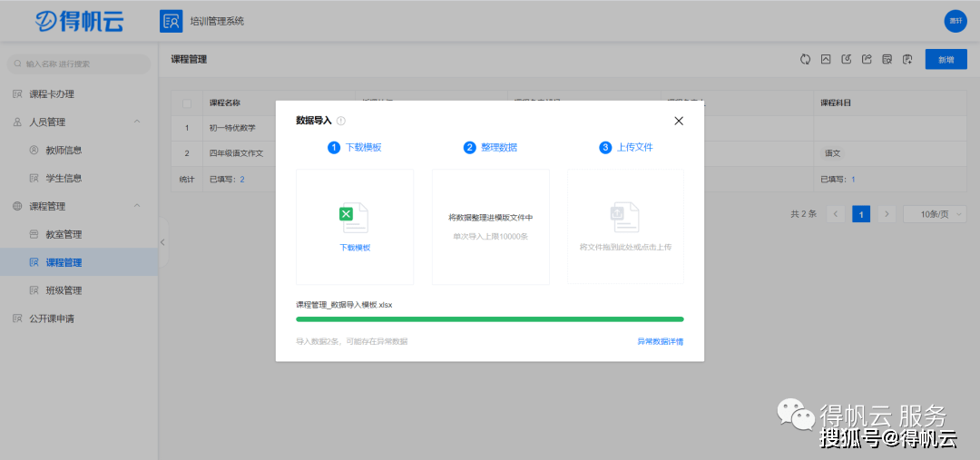Open the 异常数据详情 link
980x460 pixels.
tap(660, 342)
